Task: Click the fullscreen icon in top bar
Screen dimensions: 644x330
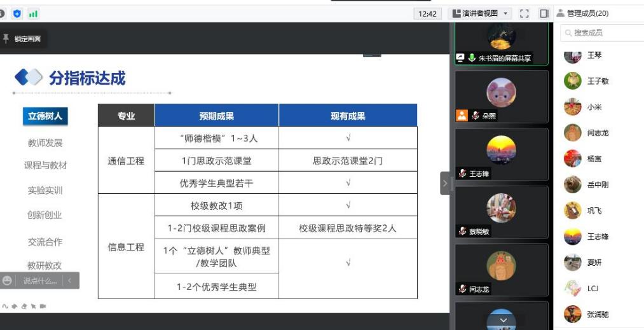Action: [x=524, y=13]
